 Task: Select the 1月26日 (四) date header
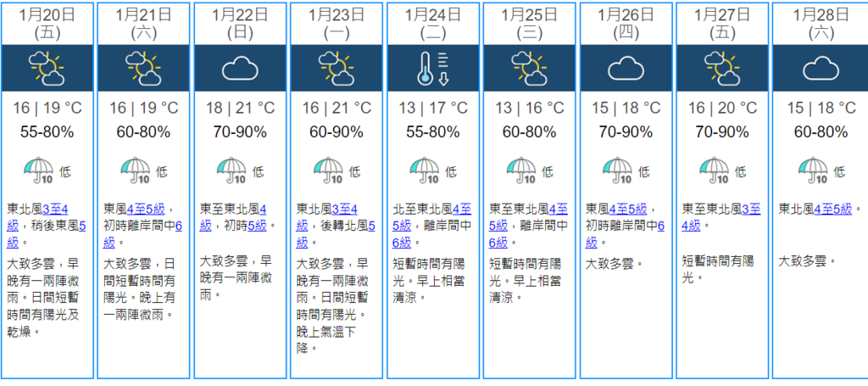click(x=626, y=24)
